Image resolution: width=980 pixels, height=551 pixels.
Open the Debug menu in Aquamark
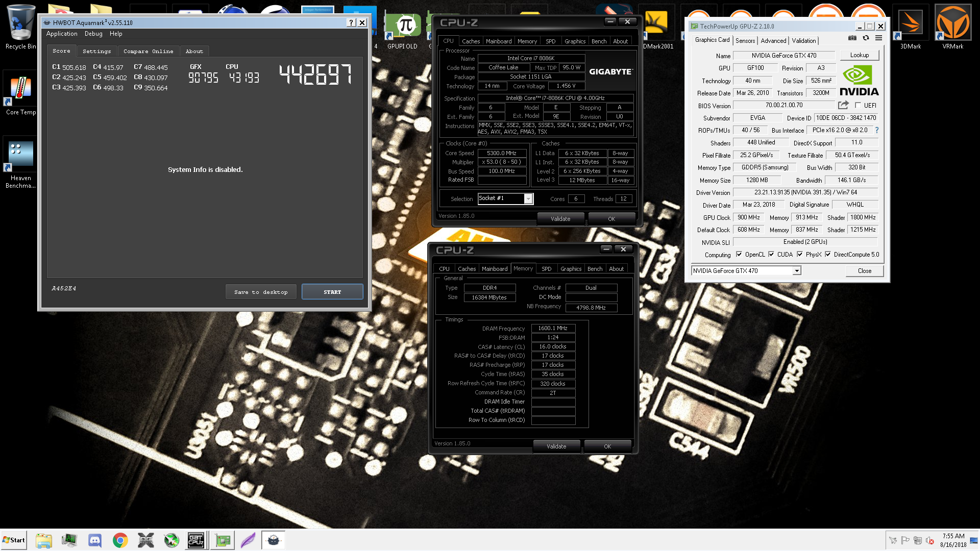click(93, 34)
